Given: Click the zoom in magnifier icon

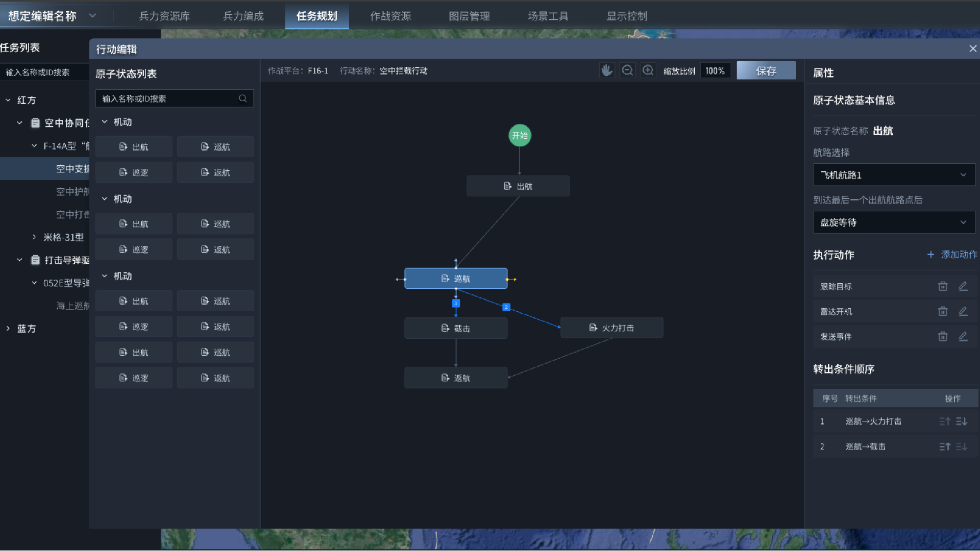Looking at the screenshot, I should [x=648, y=70].
